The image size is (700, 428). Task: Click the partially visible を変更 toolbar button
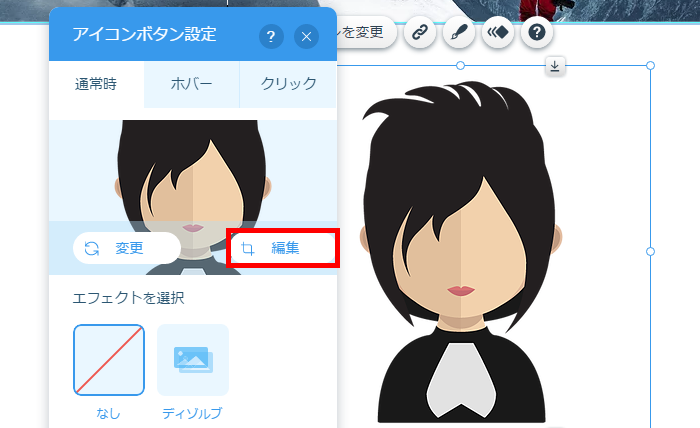(x=366, y=32)
